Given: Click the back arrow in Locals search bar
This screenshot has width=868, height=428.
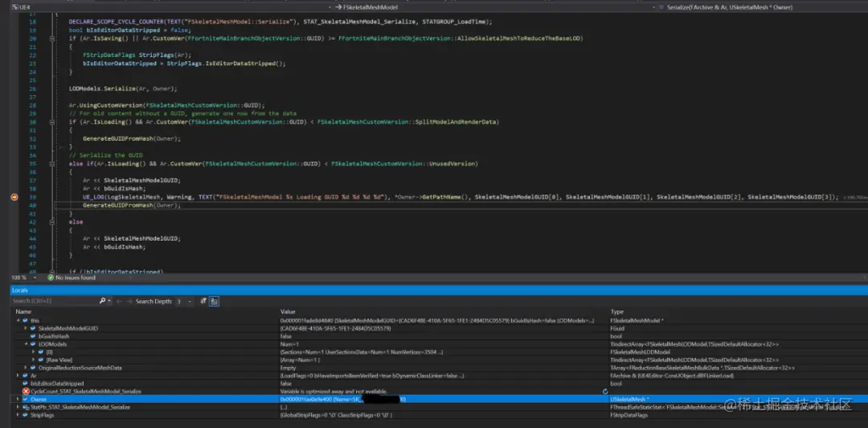Looking at the screenshot, I should pyautogui.click(x=119, y=301).
